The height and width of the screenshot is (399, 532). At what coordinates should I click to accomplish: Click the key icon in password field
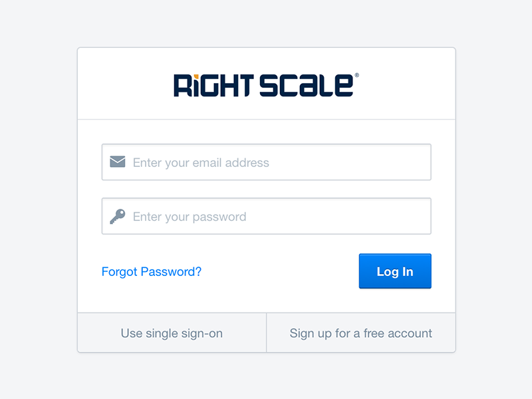click(118, 217)
